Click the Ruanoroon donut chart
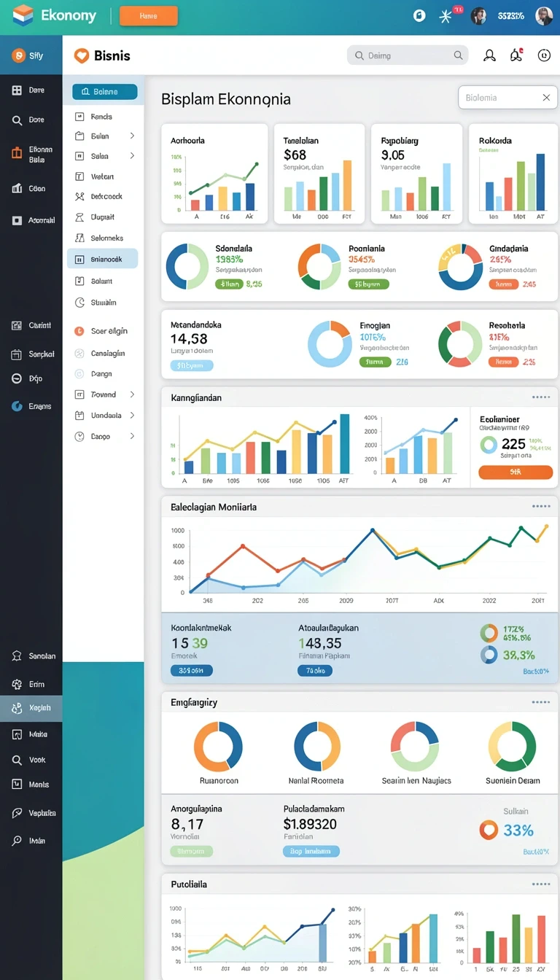Image resolution: width=560 pixels, height=980 pixels. coord(218,747)
